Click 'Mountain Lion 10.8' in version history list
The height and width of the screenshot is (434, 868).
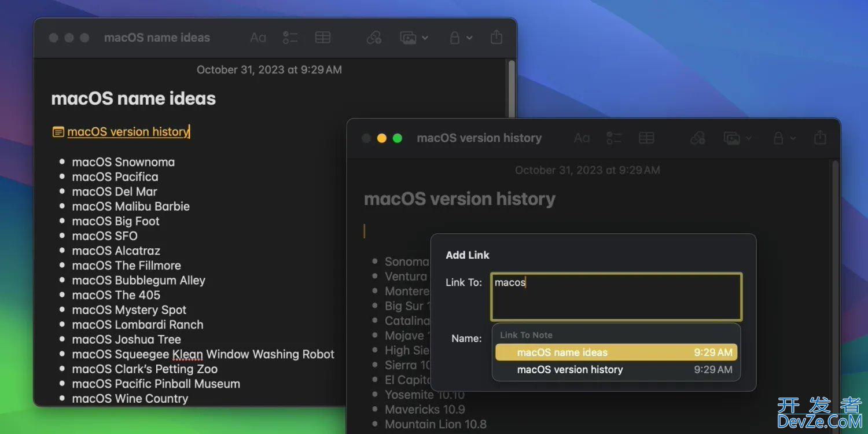tap(436, 424)
